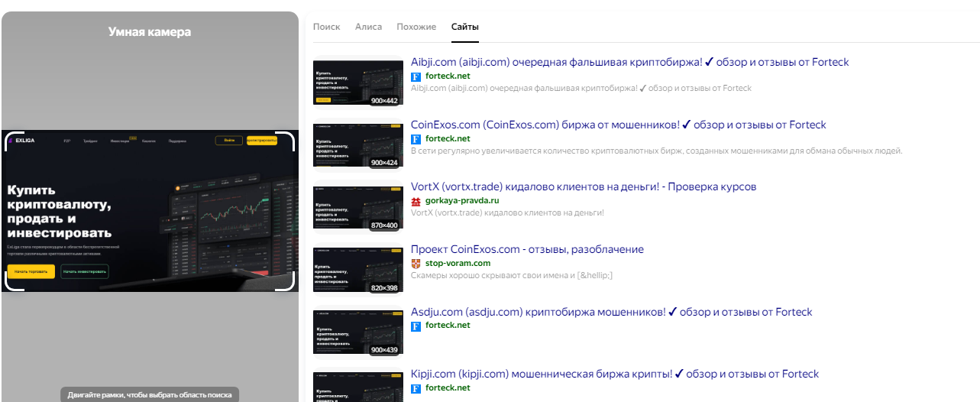Image resolution: width=980 pixels, height=402 pixels.
Task: Click the bottom-right crop frame corner handle
Action: coord(286,282)
